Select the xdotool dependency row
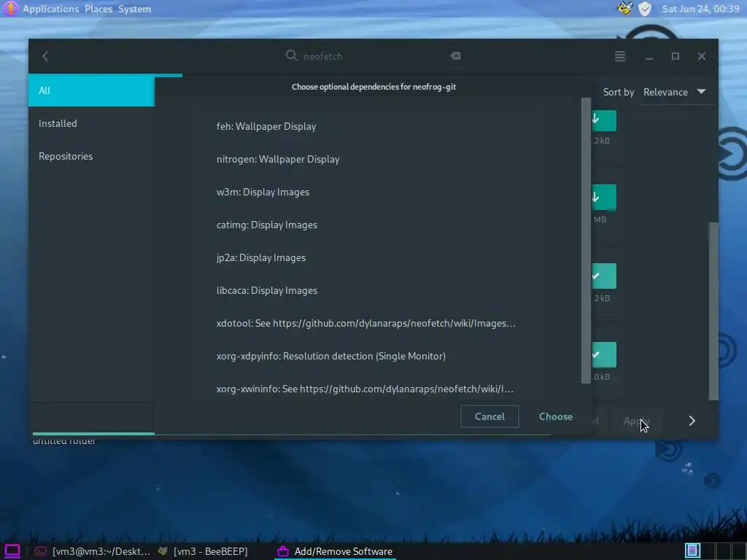Image resolution: width=747 pixels, height=560 pixels. (x=368, y=323)
